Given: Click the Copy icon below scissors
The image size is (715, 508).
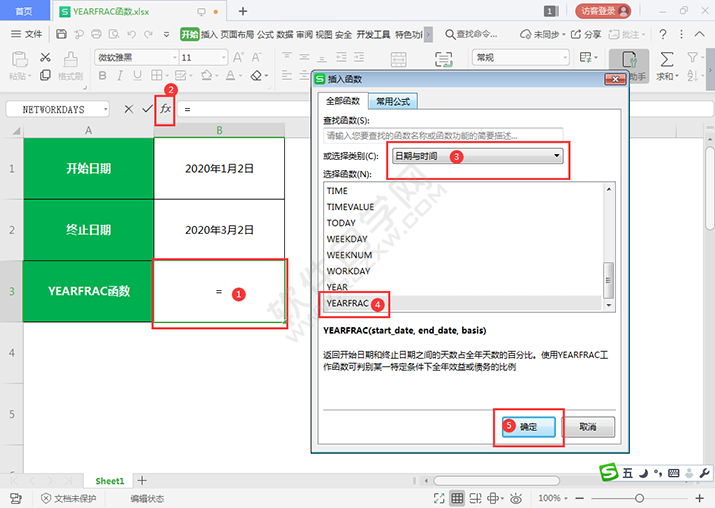Looking at the screenshot, I should click(45, 75).
